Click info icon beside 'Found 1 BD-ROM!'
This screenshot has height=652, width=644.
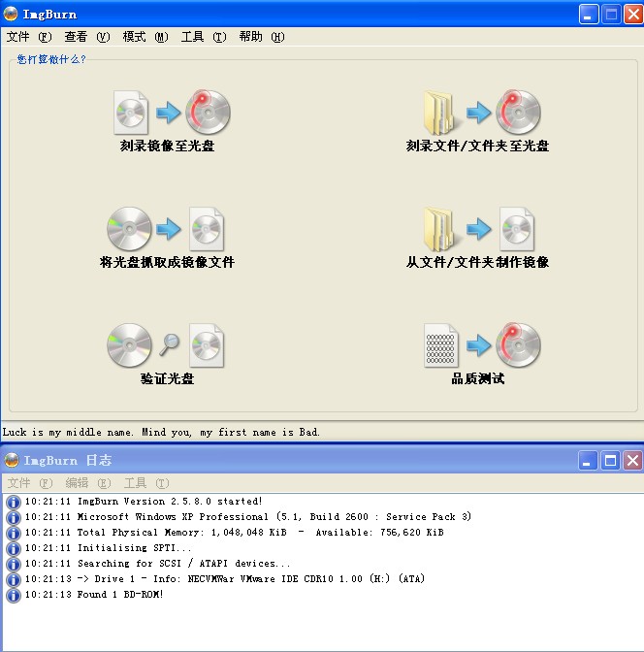[x=14, y=596]
